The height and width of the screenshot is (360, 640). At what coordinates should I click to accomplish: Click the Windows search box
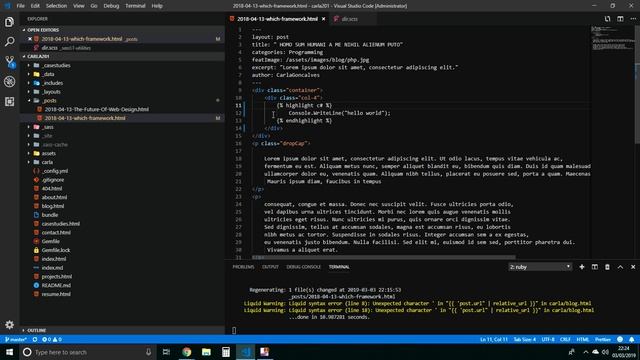88,352
